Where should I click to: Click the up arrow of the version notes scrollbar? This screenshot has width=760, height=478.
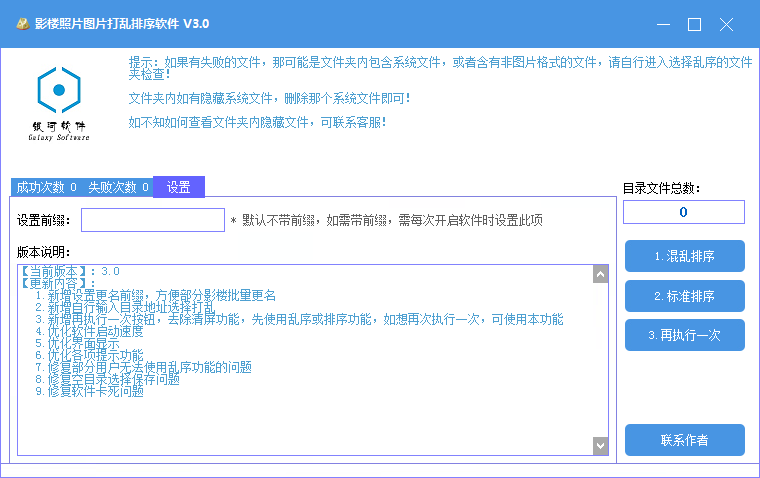[x=600, y=274]
